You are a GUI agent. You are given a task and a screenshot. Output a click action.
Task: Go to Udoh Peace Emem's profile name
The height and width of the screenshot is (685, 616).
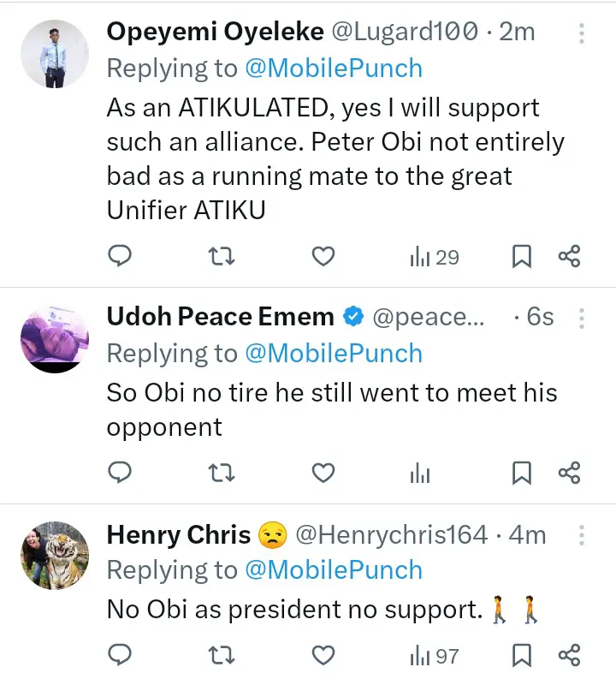click(220, 317)
